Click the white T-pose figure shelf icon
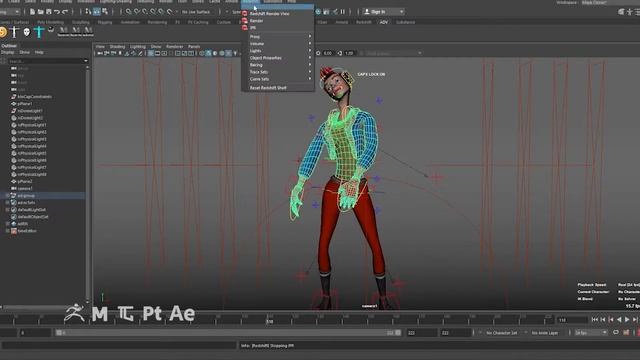 point(14,32)
